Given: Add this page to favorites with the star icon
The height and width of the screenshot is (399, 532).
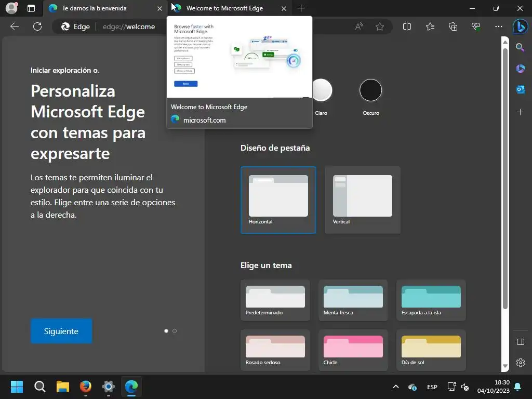Looking at the screenshot, I should (380, 26).
